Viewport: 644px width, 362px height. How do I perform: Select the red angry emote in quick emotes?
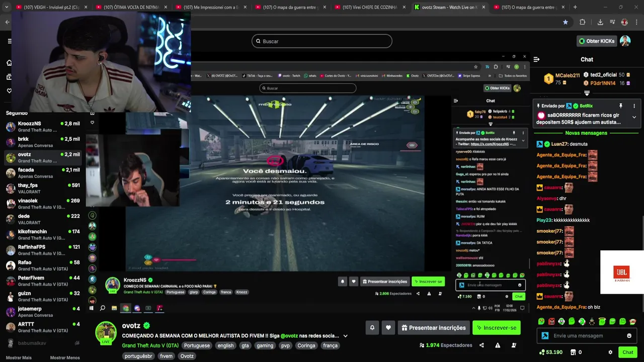(551, 321)
